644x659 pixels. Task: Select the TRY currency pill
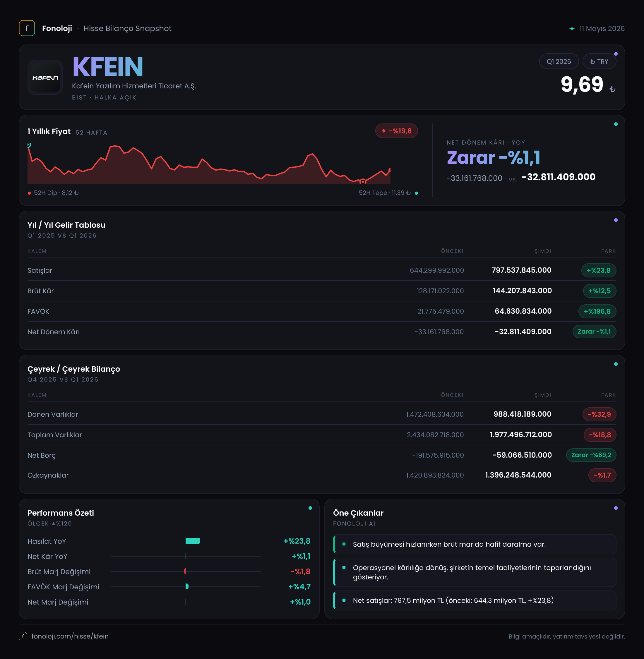point(599,61)
